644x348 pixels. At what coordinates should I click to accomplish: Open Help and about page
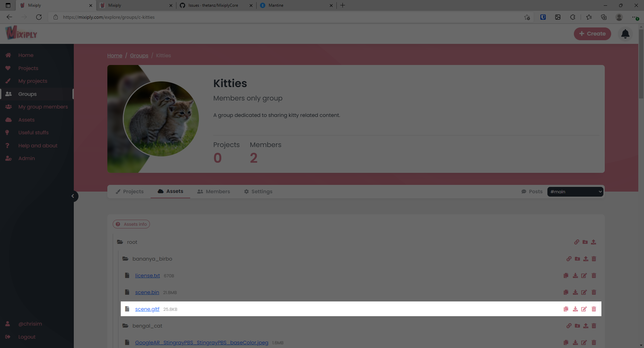(38, 146)
